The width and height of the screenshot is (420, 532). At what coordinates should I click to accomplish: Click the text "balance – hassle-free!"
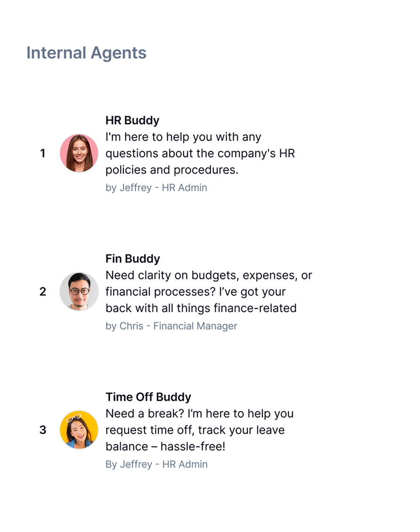[165, 446]
